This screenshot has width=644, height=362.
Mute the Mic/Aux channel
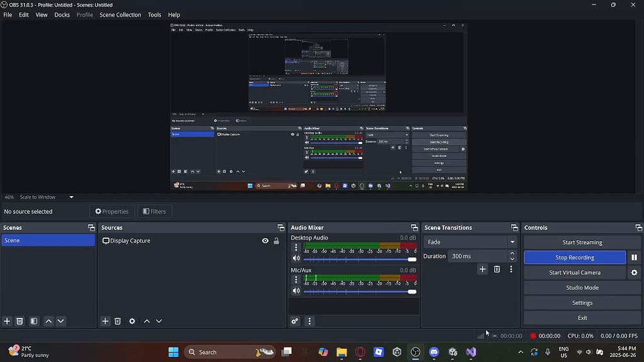tap(296, 291)
